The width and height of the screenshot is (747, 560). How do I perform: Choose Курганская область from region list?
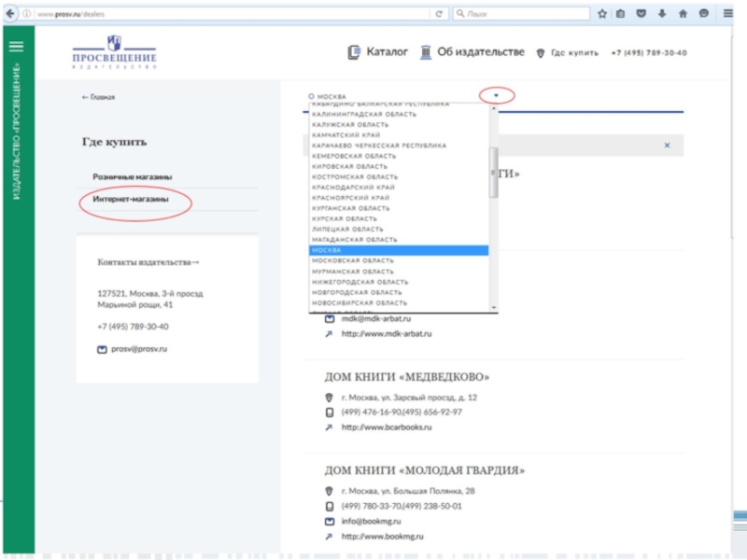coord(399,208)
